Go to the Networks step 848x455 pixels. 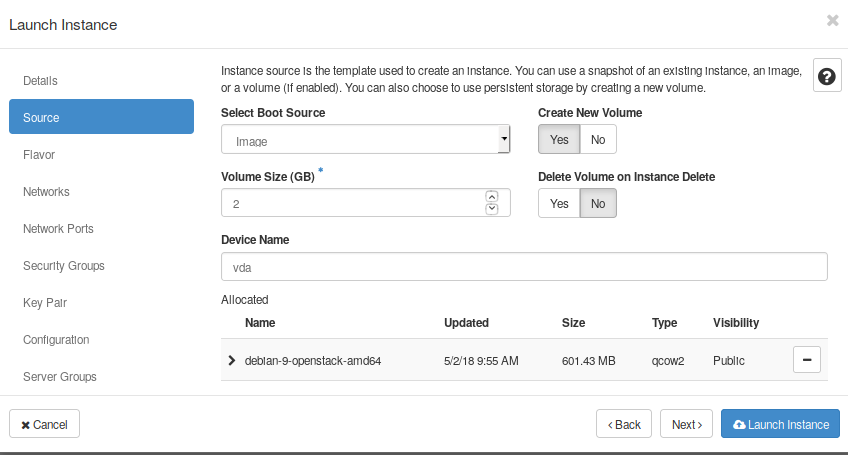(46, 192)
